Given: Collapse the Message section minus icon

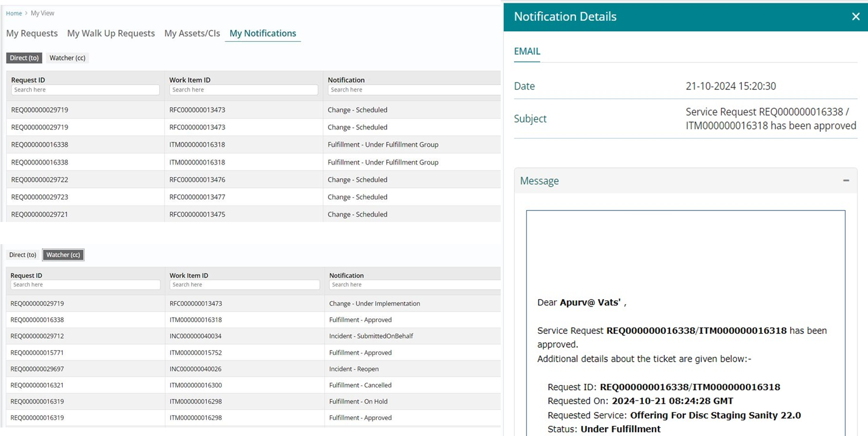Looking at the screenshot, I should 846,181.
